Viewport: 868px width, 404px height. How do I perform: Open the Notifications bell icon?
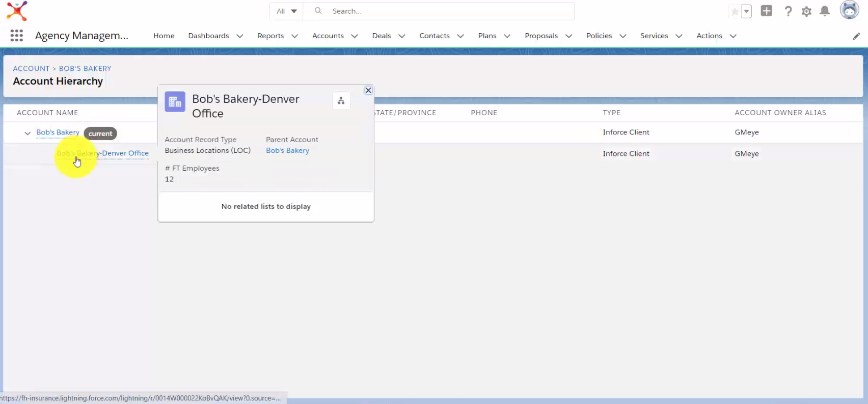825,11
